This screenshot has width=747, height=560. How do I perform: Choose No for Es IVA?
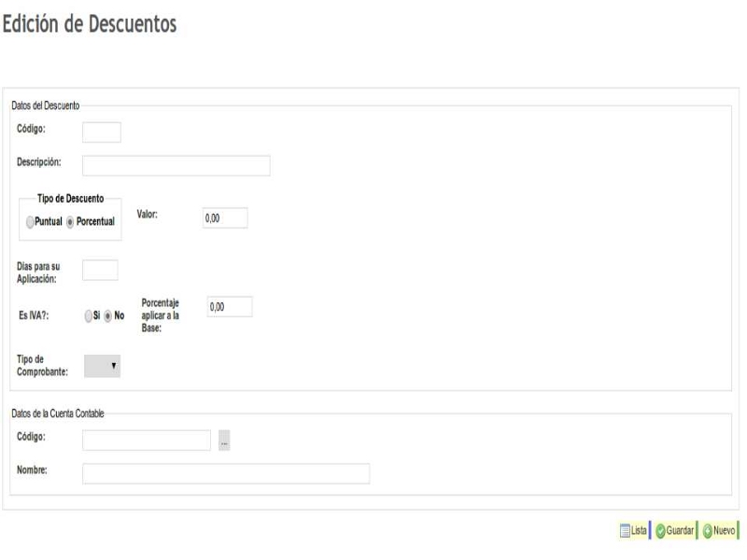coord(108,315)
